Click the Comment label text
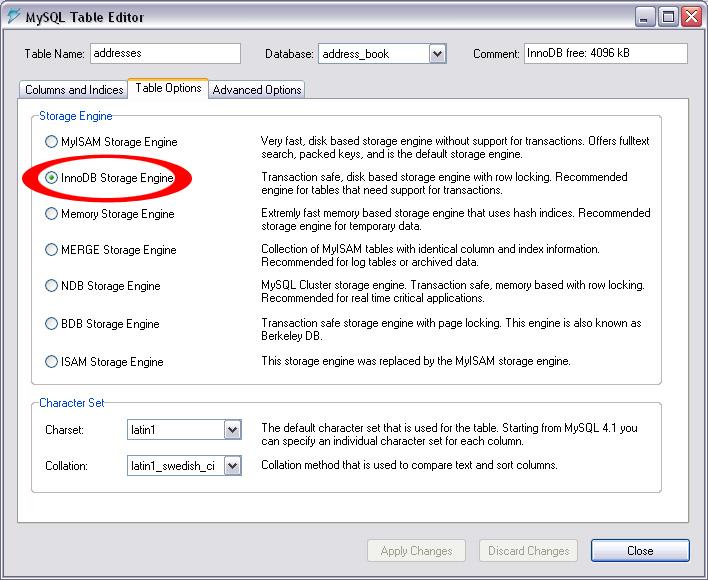The height and width of the screenshot is (580, 708). [496, 54]
